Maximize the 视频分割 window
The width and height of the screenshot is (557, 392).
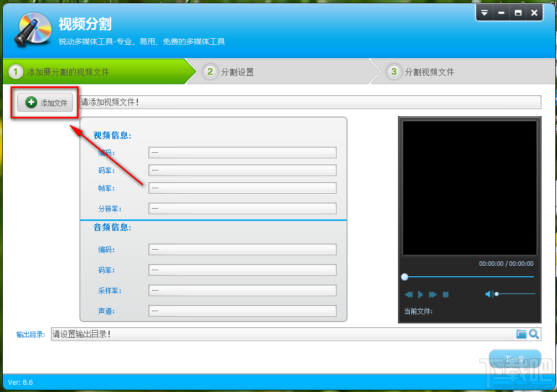click(x=518, y=13)
